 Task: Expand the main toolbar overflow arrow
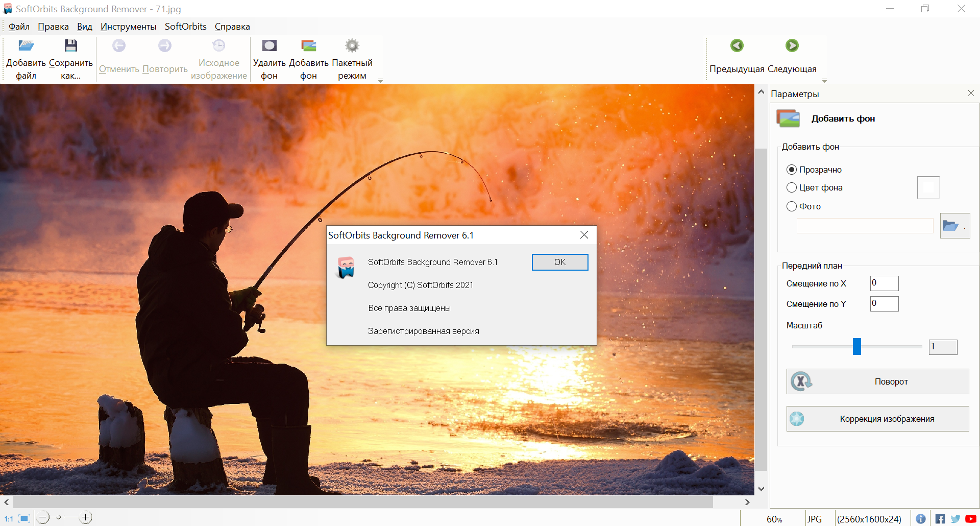click(380, 81)
